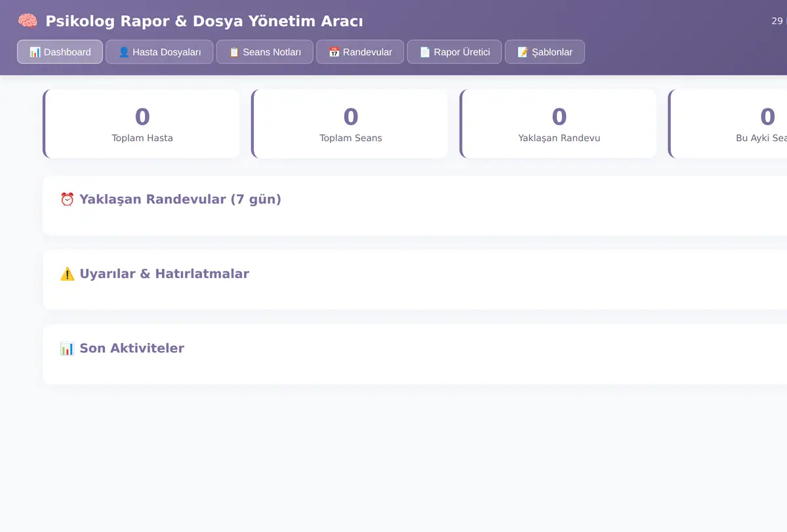Select the "Yaklaşan Randevular (7 gün)" heading text
This screenshot has height=532, width=787.
click(x=180, y=199)
